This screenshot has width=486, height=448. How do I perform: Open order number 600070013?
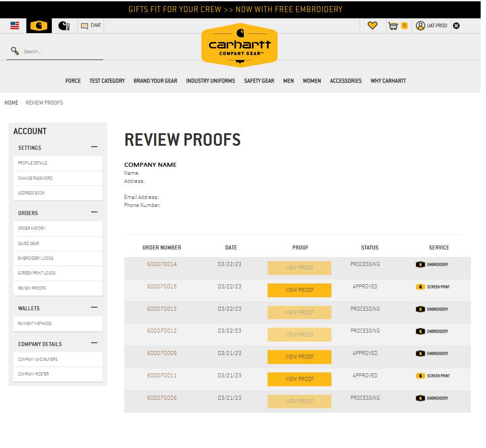click(x=162, y=309)
